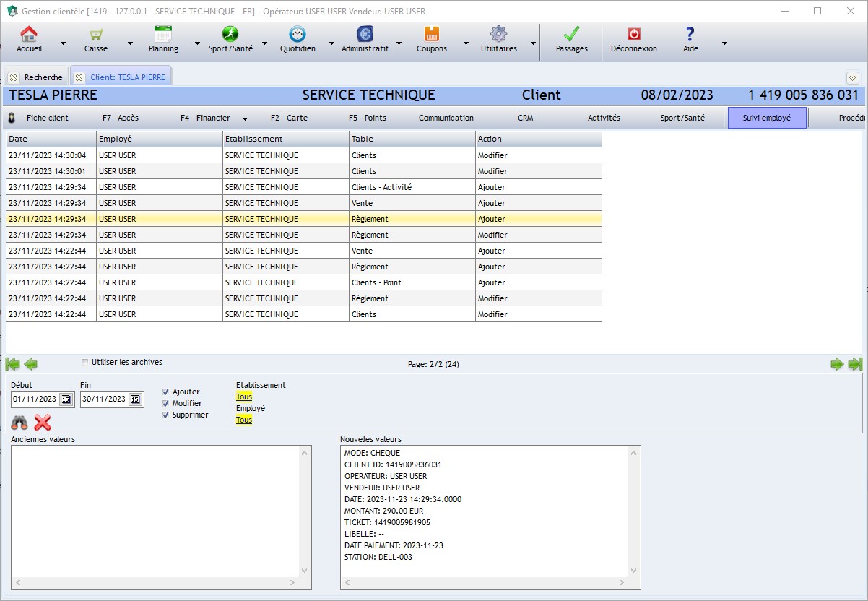Go to next page with green arrow
Viewport: 868px width, 601px height.
pyautogui.click(x=837, y=364)
